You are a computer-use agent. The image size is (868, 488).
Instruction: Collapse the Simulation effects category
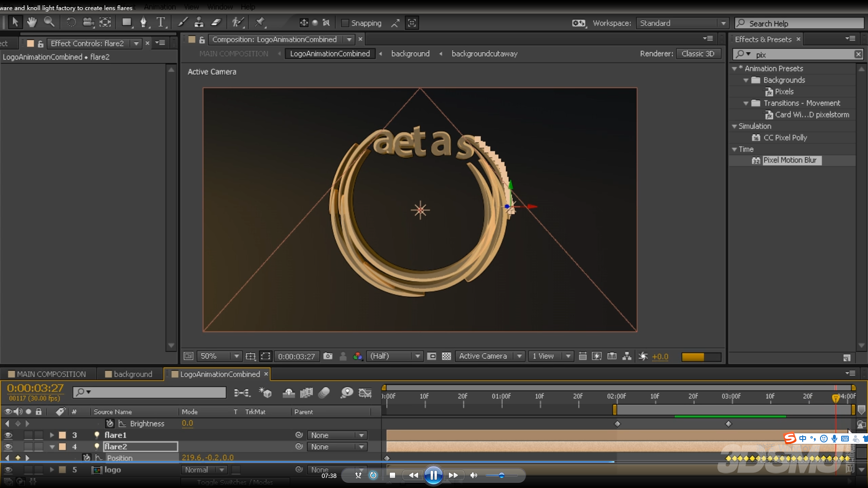point(735,126)
